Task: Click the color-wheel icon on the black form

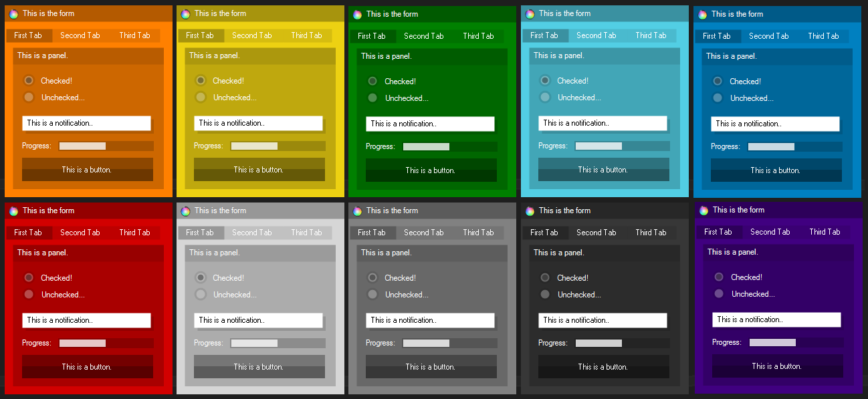Action: point(530,211)
